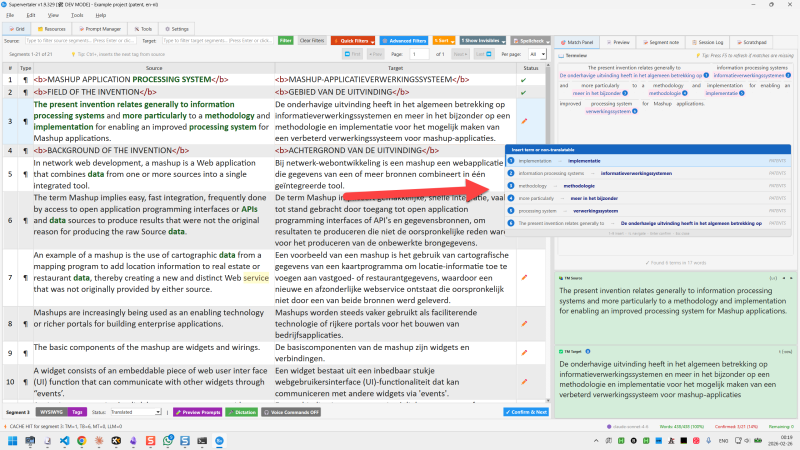Image resolution: width=800 pixels, height=450 pixels.
Task: Select segment 4 source 'BACKGROUND OF THE INVENTION'
Action: tap(109, 151)
